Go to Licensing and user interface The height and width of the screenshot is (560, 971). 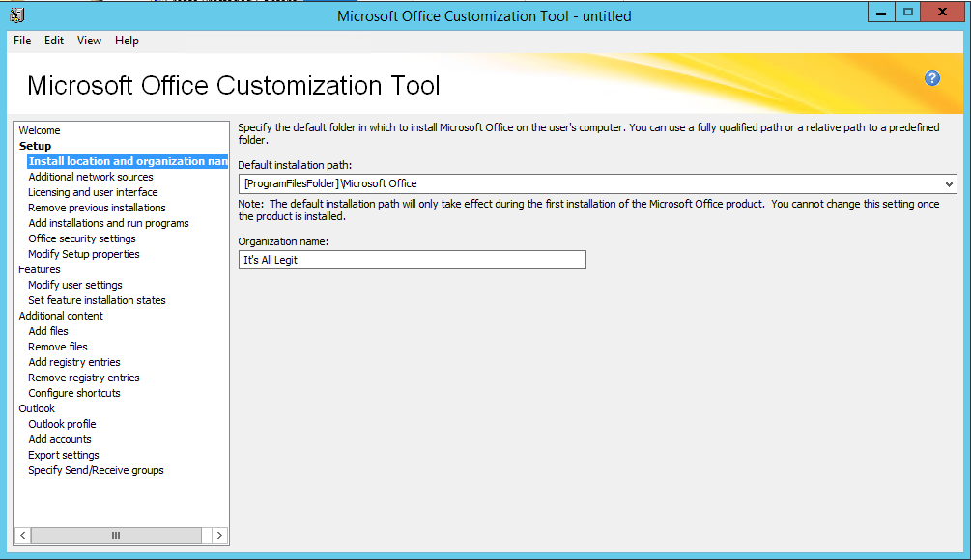(93, 192)
